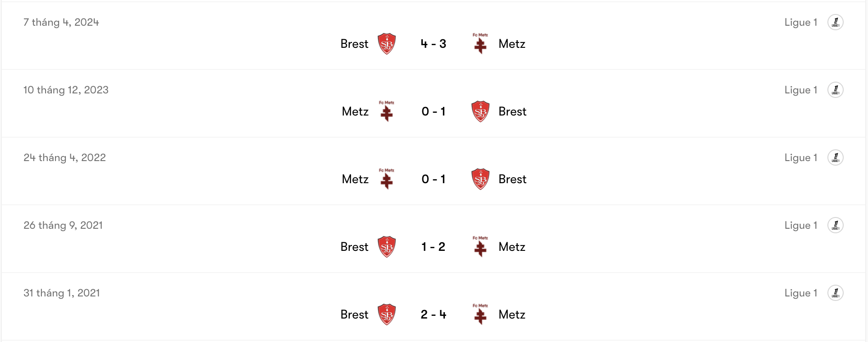Viewport: 868px width, 342px height.
Task: Click the Brest crest logo in the 2024 match
Action: [388, 43]
